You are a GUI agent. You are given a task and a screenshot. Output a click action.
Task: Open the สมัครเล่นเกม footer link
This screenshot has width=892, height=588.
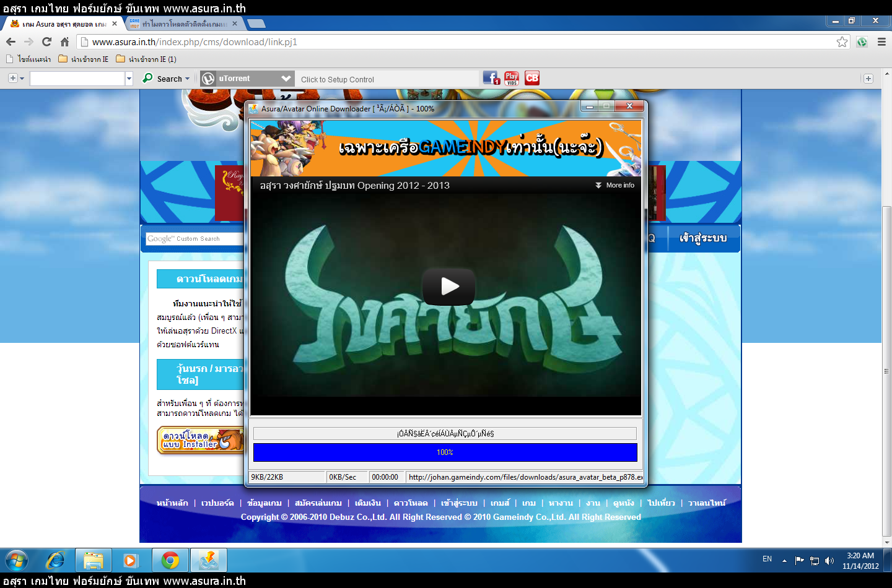pos(318,503)
